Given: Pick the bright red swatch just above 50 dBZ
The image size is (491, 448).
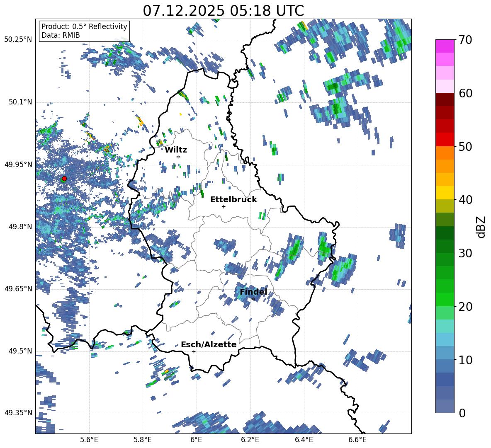Looking at the screenshot, I should [445, 139].
